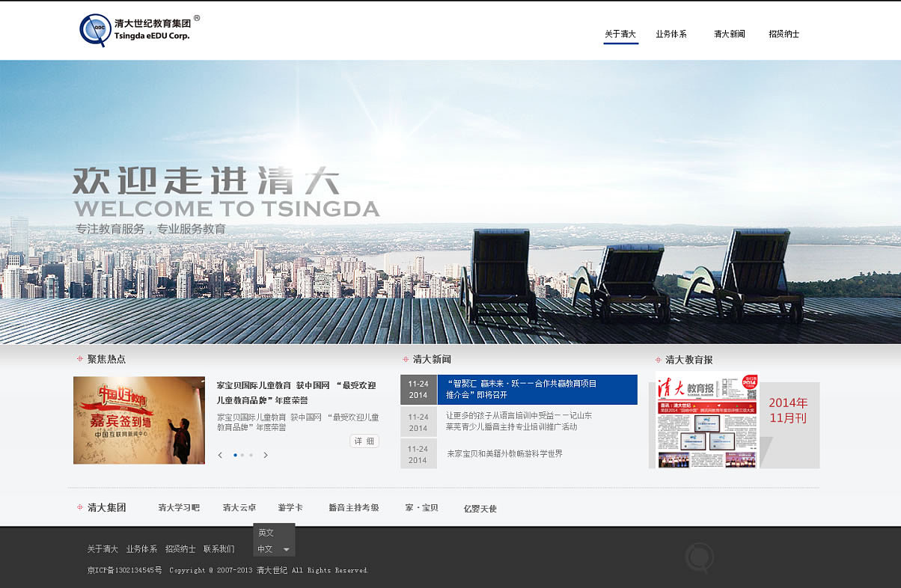901x588 pixels.
Task: Select the first carousel indicator dot
Action: 234,454
